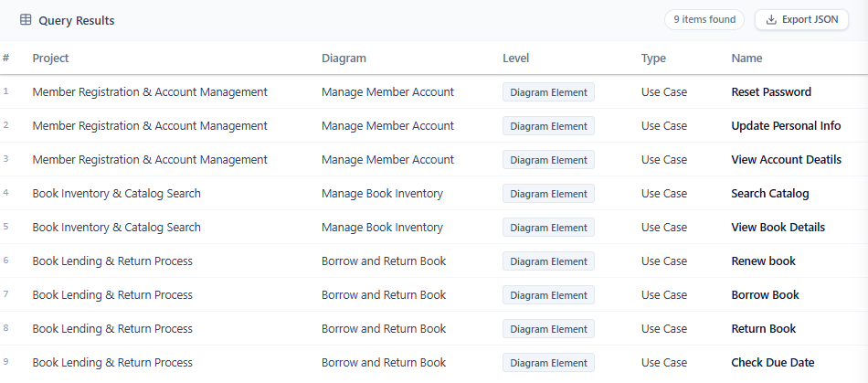Open the Renew book use case
The height and width of the screenshot is (383, 868).
pyautogui.click(x=763, y=261)
